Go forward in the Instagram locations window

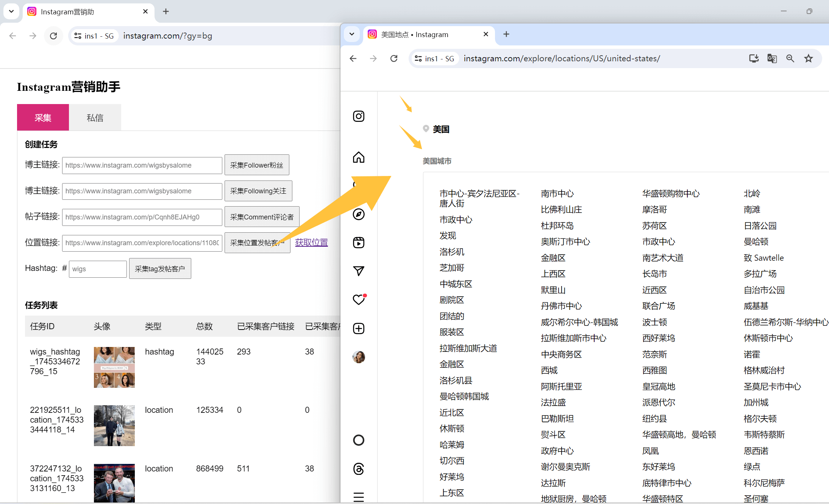(373, 59)
